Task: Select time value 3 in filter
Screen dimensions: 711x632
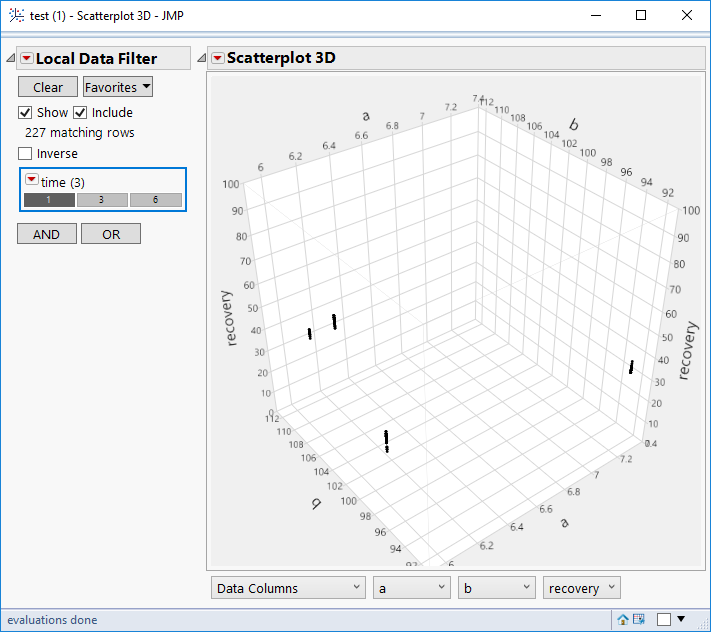Action: [x=102, y=200]
